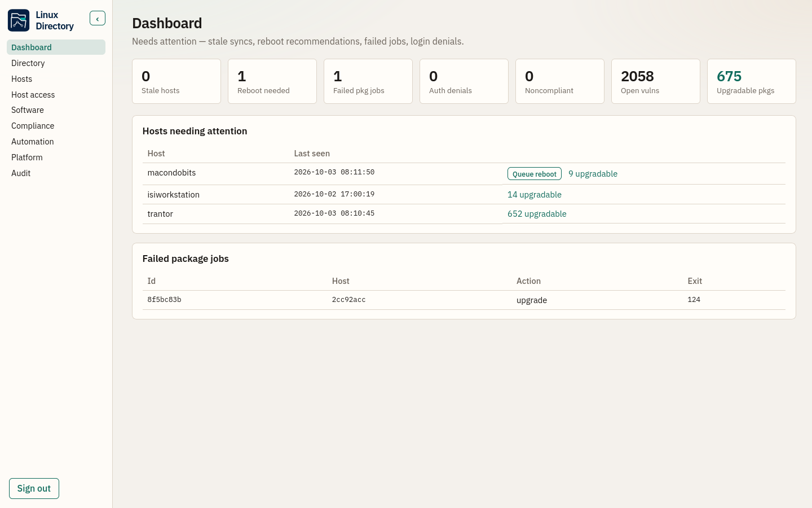The image size is (812, 508).
Task: Open the 675 Upgradable pkgs card
Action: point(752,81)
